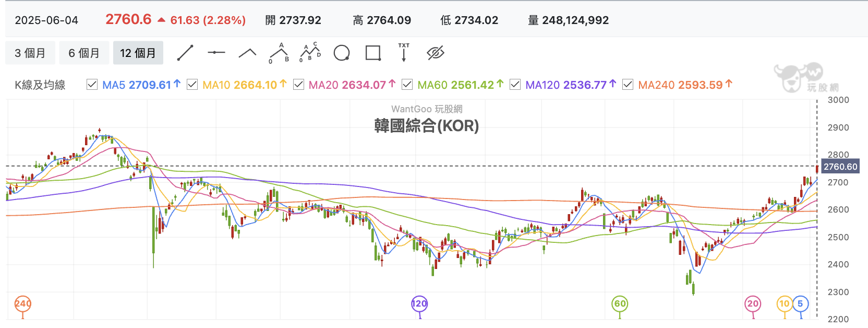Viewport: 868px width, 328px height.
Task: Select the 0-A-B-C-D wave pattern tool
Action: 310,52
